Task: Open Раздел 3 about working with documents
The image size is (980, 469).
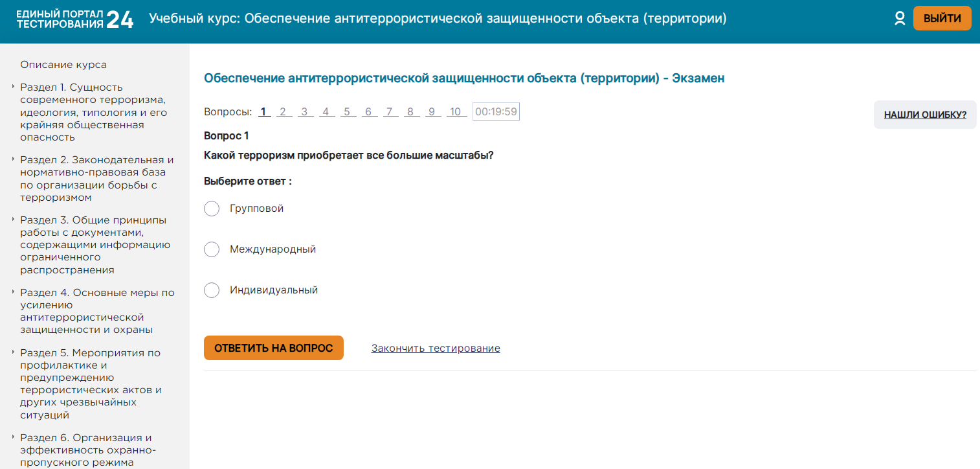Action: [93, 245]
